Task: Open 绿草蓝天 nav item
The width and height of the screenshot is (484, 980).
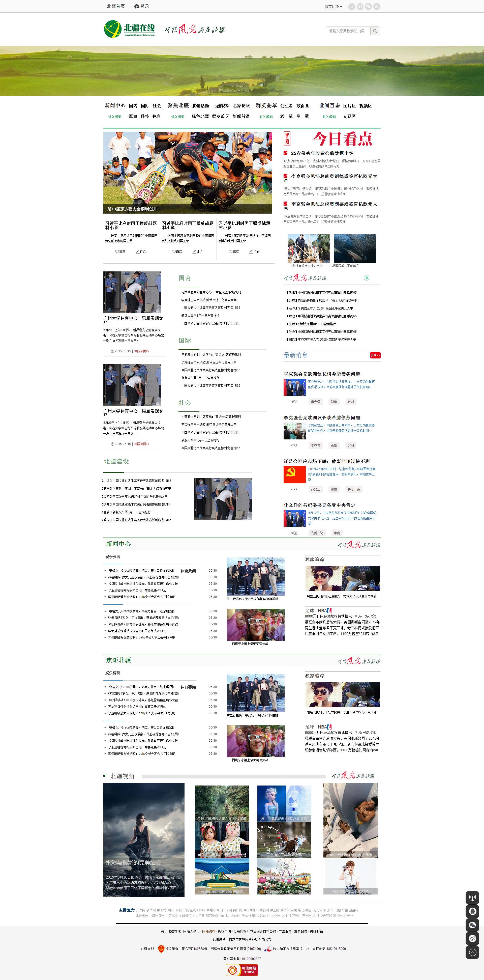Action: [221, 116]
